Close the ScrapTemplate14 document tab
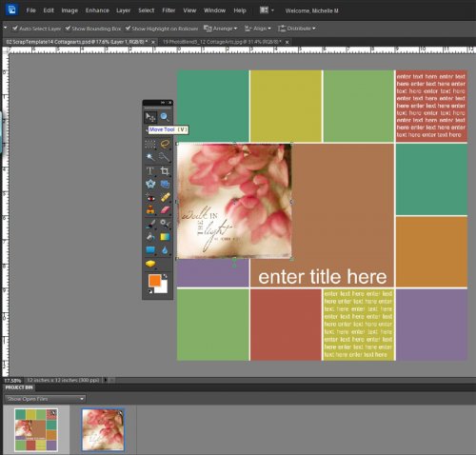 pyautogui.click(x=153, y=42)
